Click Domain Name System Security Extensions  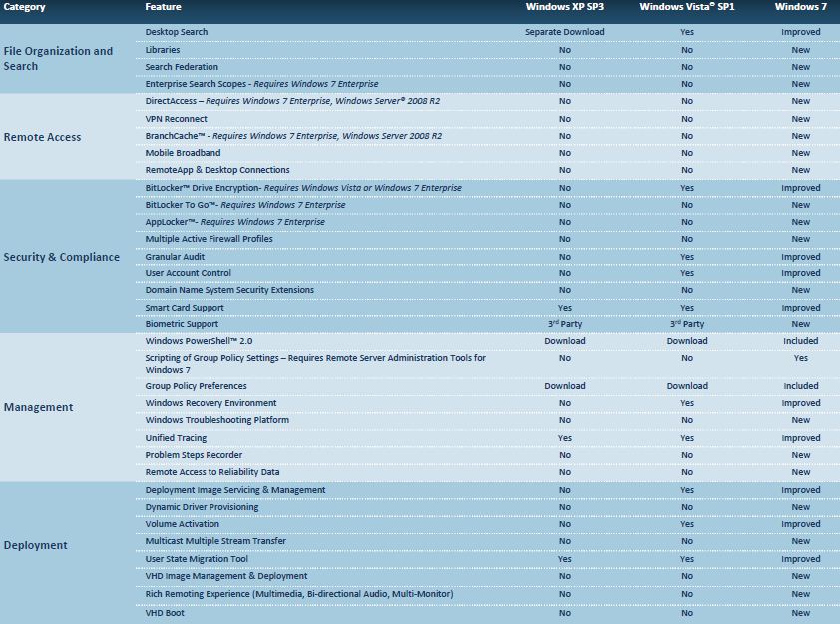tap(229, 290)
